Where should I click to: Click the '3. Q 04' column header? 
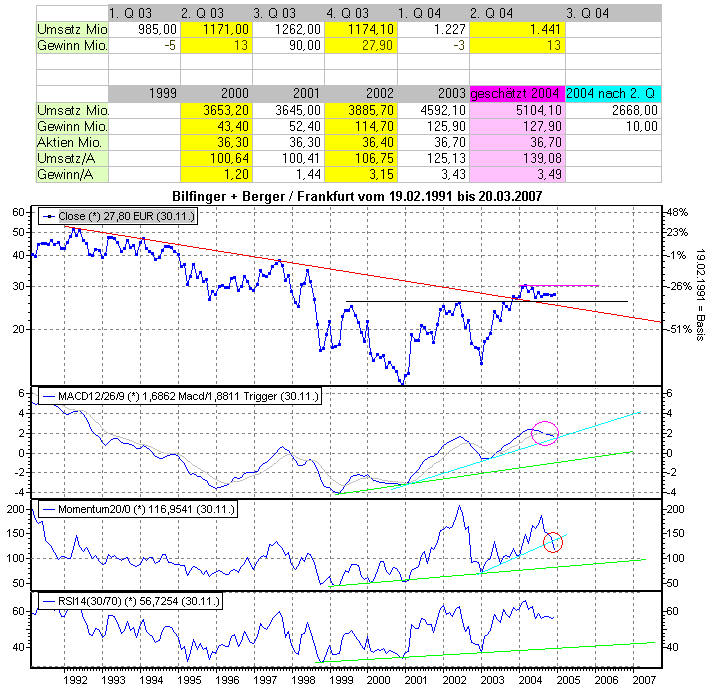point(613,13)
